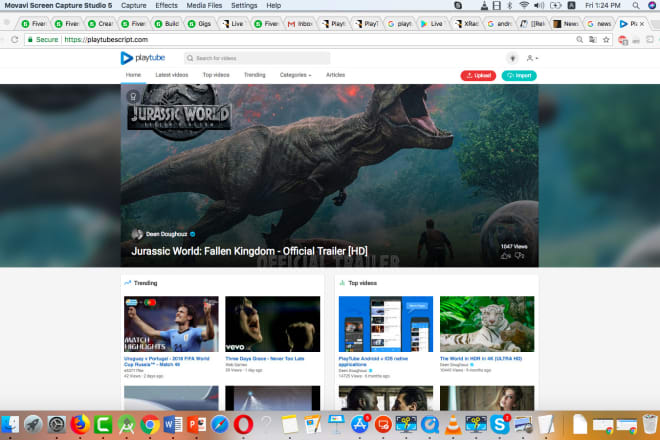Image resolution: width=660 pixels, height=440 pixels.
Task: Click the translate icon in the address bar
Action: pyautogui.click(x=593, y=40)
